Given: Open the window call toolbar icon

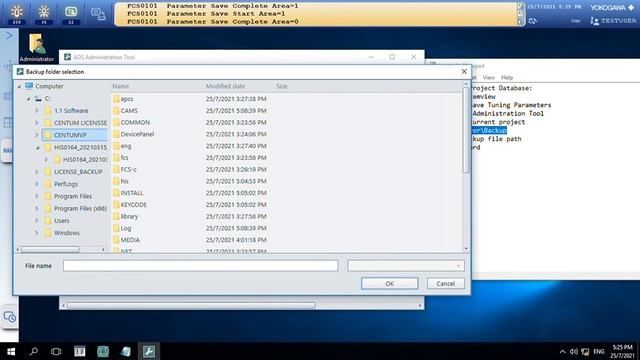Looking at the screenshot, I should click(98, 14).
